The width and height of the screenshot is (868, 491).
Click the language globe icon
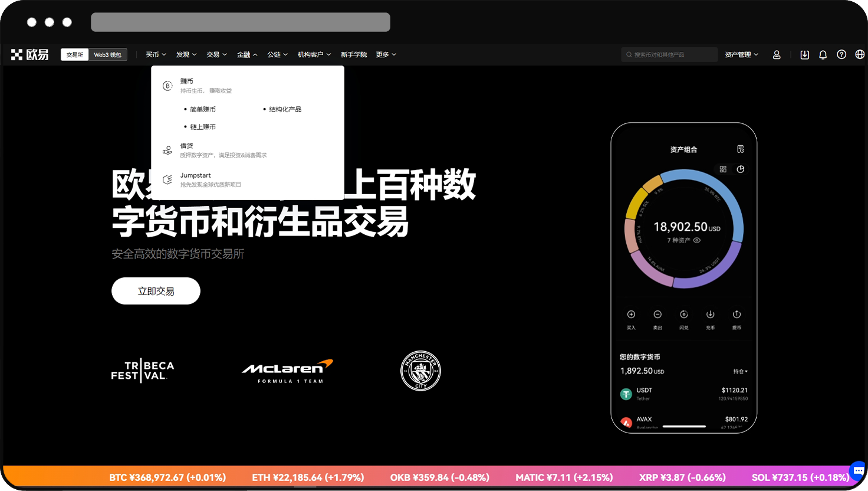[859, 54]
